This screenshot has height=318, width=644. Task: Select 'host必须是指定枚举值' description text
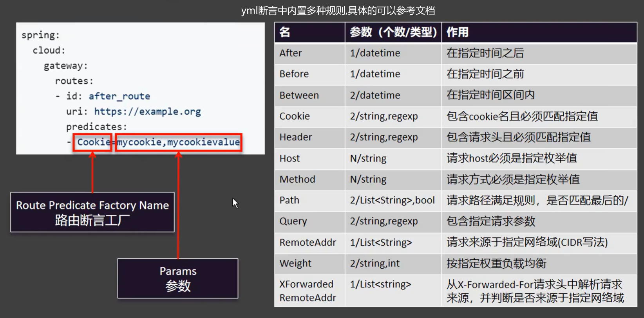point(523,158)
